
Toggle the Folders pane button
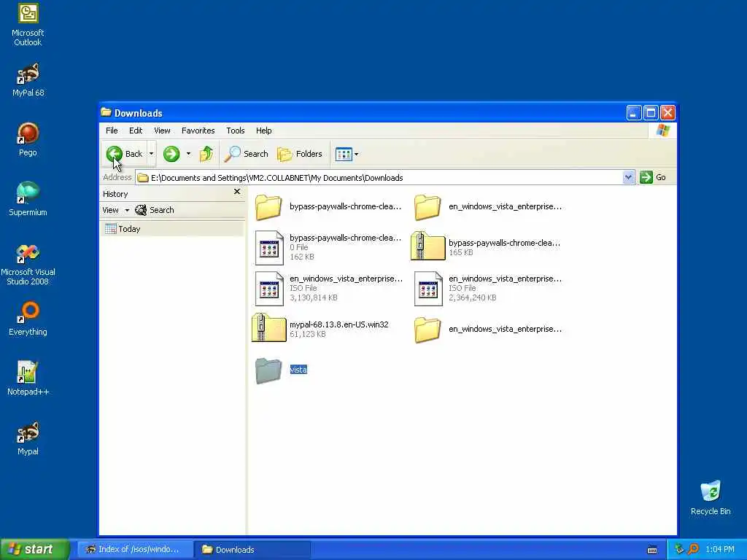(300, 154)
